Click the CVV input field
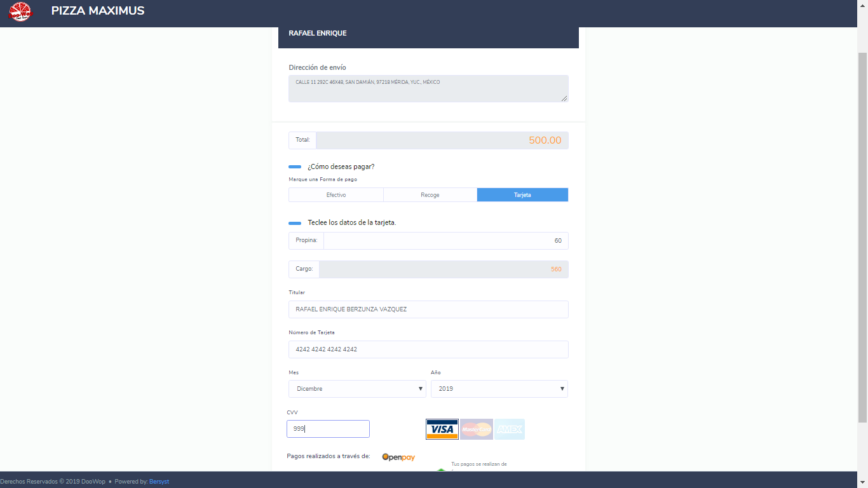Image resolution: width=868 pixels, height=488 pixels. coord(328,429)
